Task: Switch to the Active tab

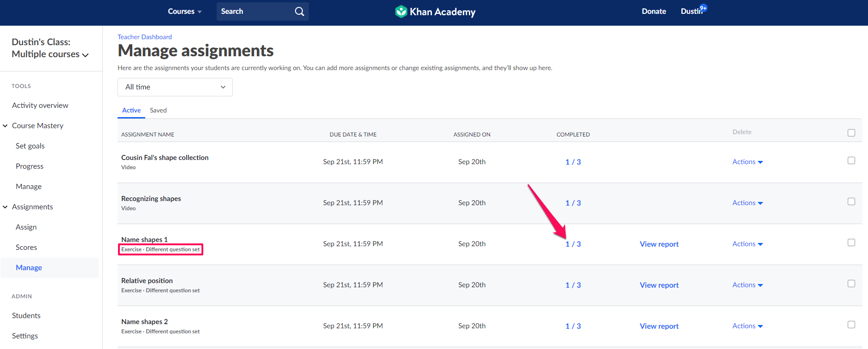Action: tap(131, 110)
